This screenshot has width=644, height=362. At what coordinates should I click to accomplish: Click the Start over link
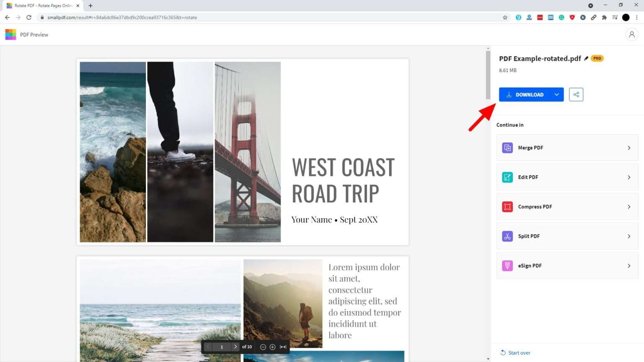(x=519, y=353)
